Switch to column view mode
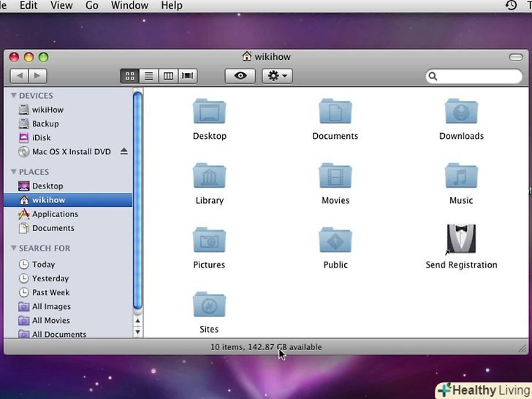Image resolution: width=532 pixels, height=399 pixels. [x=169, y=76]
